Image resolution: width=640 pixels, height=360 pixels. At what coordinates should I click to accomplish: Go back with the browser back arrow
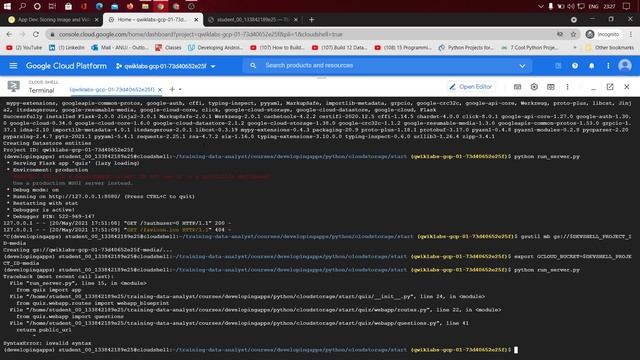pyautogui.click(x=9, y=34)
